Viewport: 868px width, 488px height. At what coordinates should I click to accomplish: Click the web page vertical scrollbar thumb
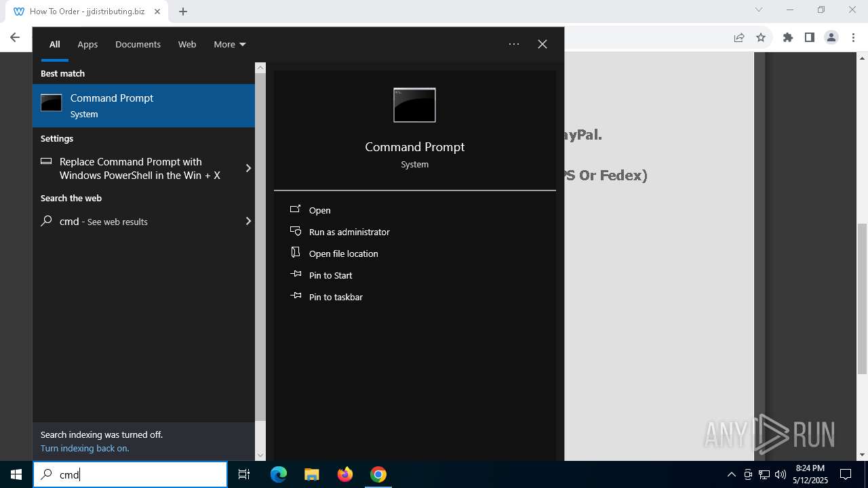[x=863, y=298]
